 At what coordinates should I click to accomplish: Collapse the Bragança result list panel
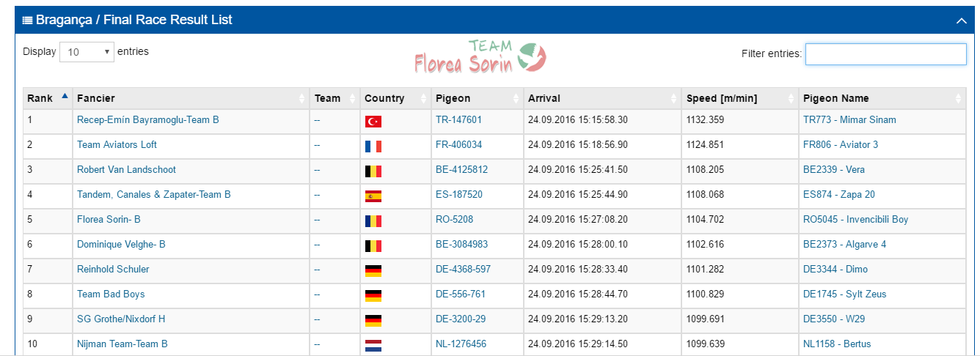tap(961, 21)
